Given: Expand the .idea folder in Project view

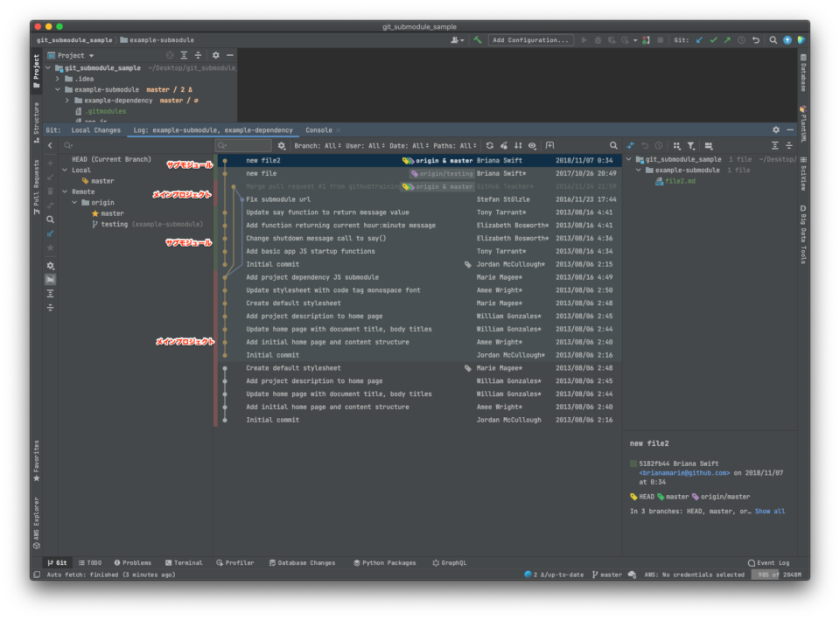Looking at the screenshot, I should (x=55, y=78).
